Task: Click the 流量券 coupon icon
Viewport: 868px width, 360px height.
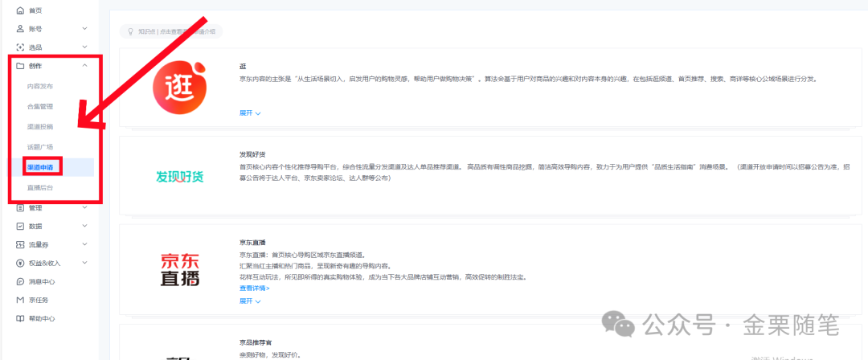Action: [20, 244]
